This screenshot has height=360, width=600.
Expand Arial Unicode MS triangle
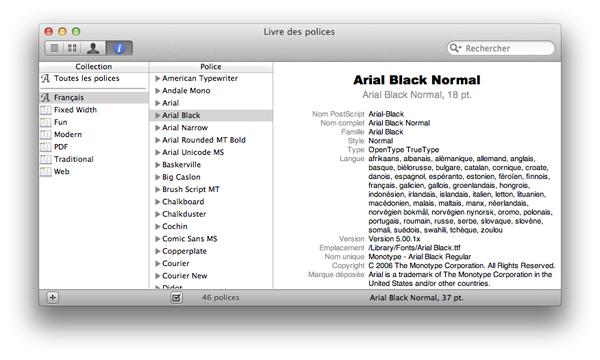coord(157,152)
